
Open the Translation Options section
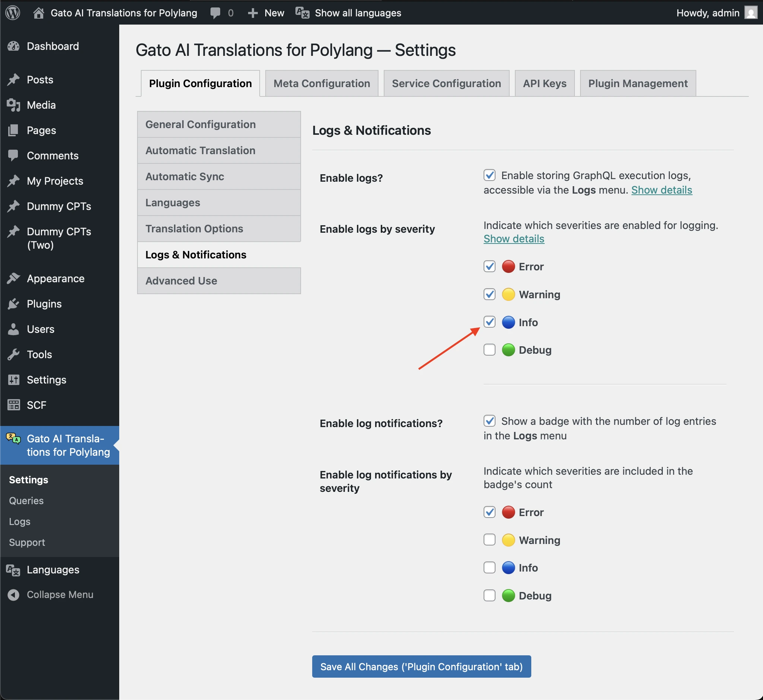[194, 228]
